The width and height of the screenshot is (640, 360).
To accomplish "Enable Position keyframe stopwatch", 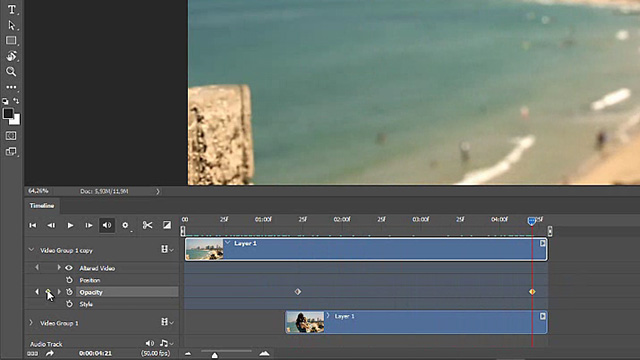I will pos(69,280).
